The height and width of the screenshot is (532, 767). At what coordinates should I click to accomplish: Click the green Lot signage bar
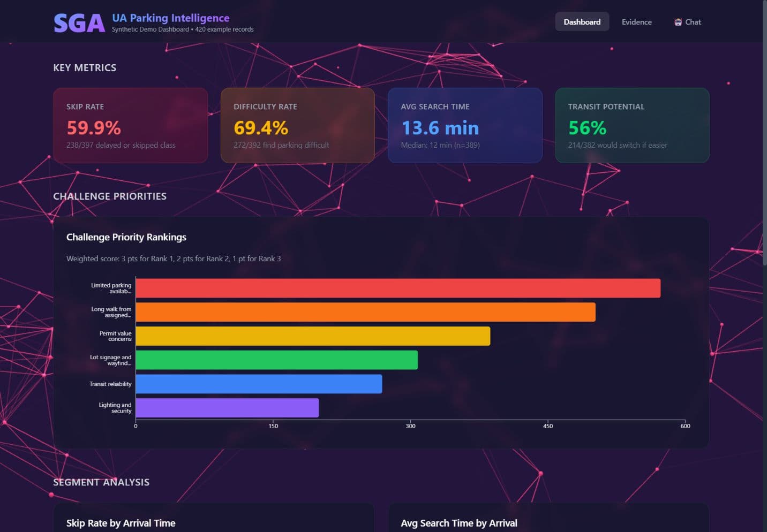[276, 360]
